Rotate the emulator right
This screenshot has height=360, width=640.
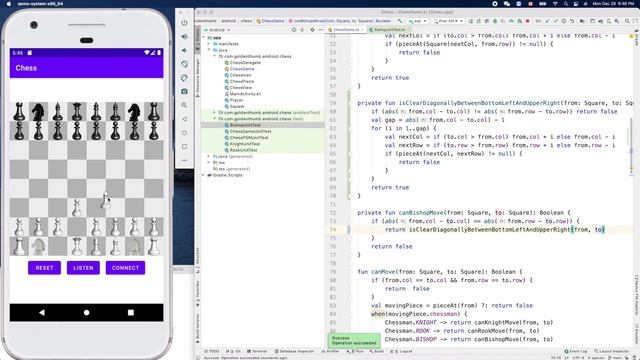point(184,78)
